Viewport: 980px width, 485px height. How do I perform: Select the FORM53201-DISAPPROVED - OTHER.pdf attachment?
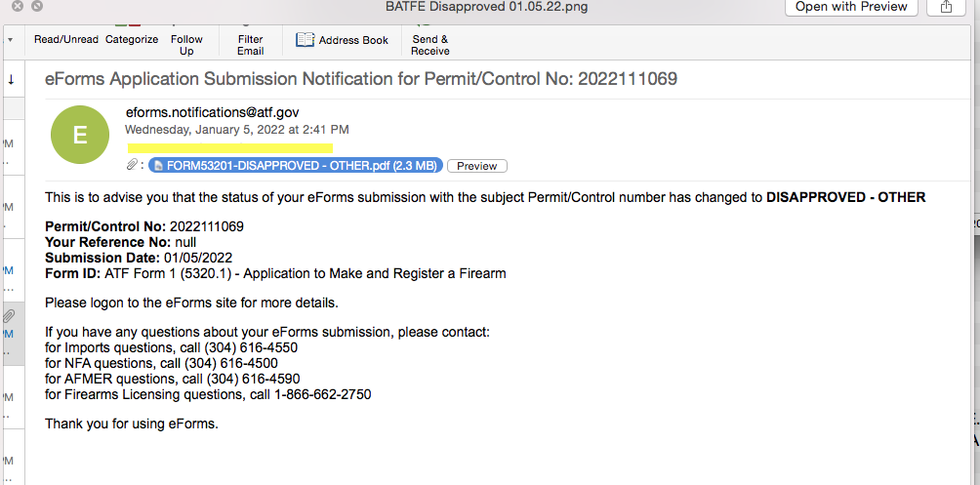[296, 166]
